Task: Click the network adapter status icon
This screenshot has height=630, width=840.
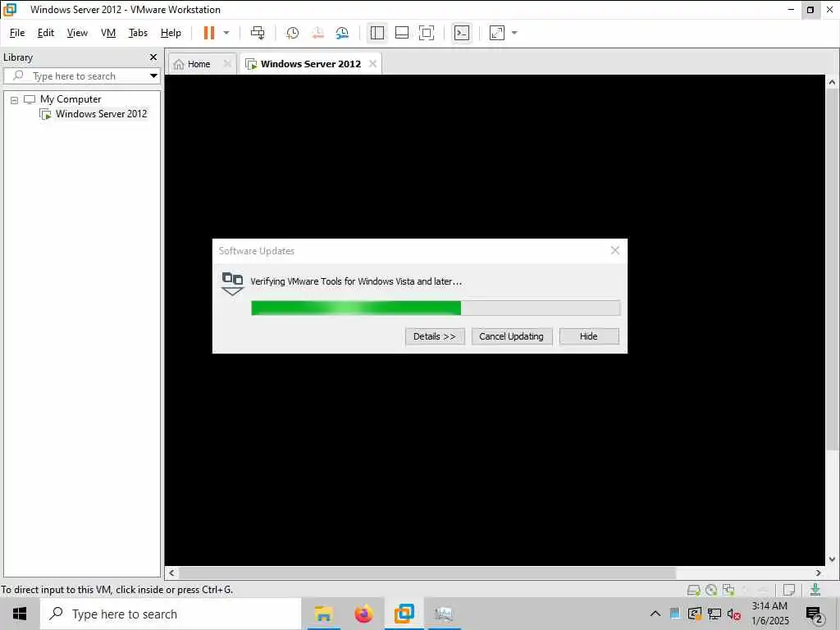Action: pos(728,590)
